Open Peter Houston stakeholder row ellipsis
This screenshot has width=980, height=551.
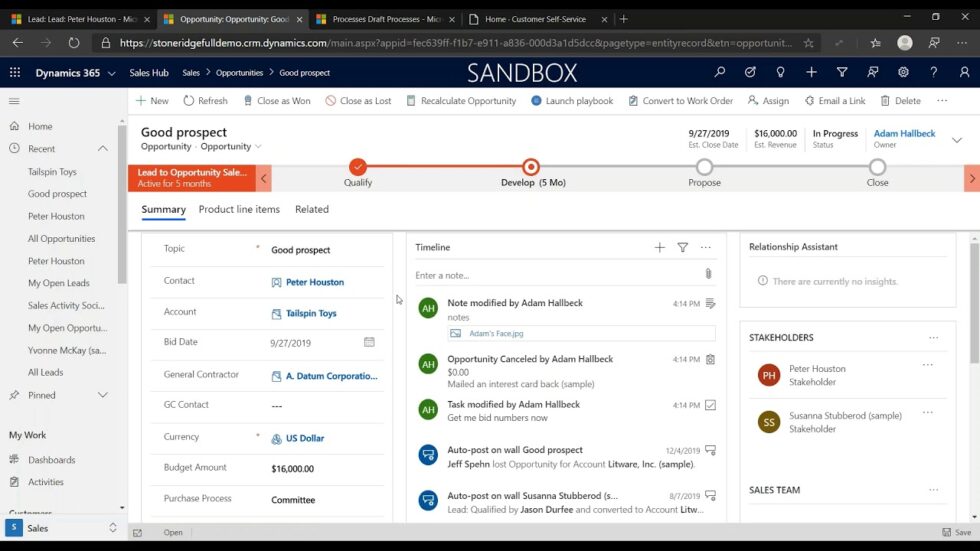point(928,365)
